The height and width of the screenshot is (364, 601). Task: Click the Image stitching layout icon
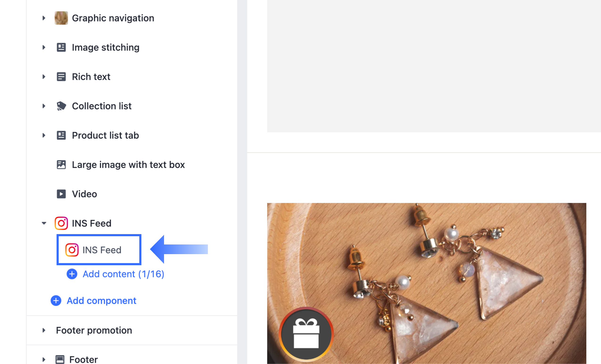coord(61,47)
